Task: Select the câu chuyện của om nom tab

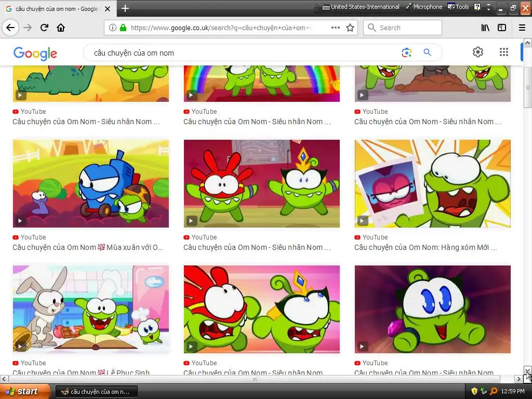Action: point(58,9)
